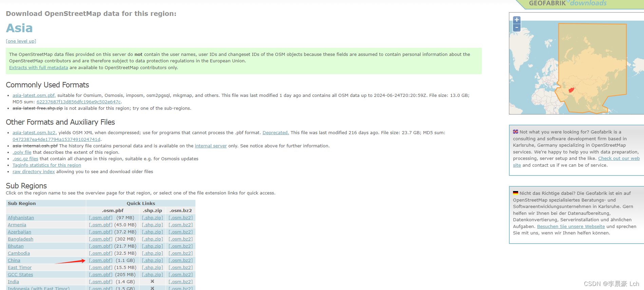Click the red Afghanistan area on map
Image resolution: width=644 pixels, height=290 pixels.
point(572,90)
